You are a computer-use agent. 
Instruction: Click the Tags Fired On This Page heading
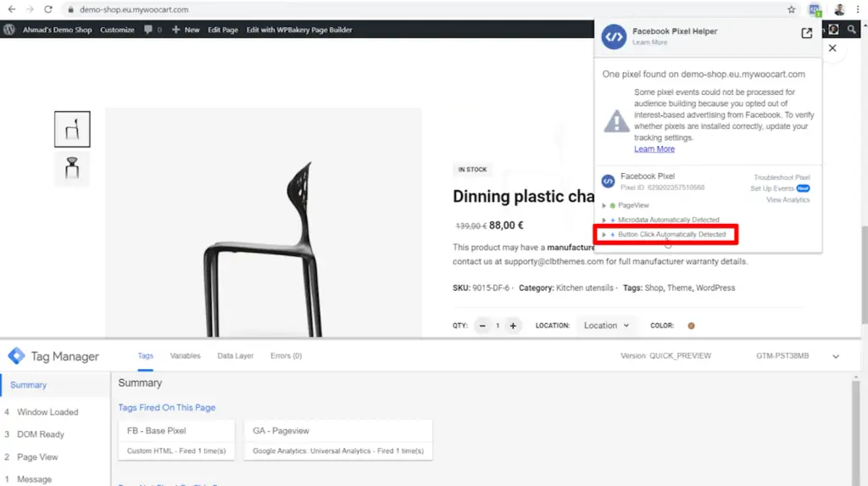167,407
